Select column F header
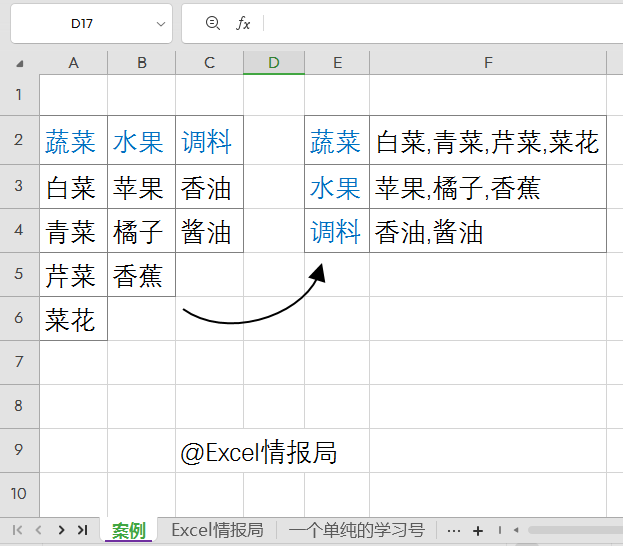Viewport: 623px width, 546px height. [x=488, y=63]
